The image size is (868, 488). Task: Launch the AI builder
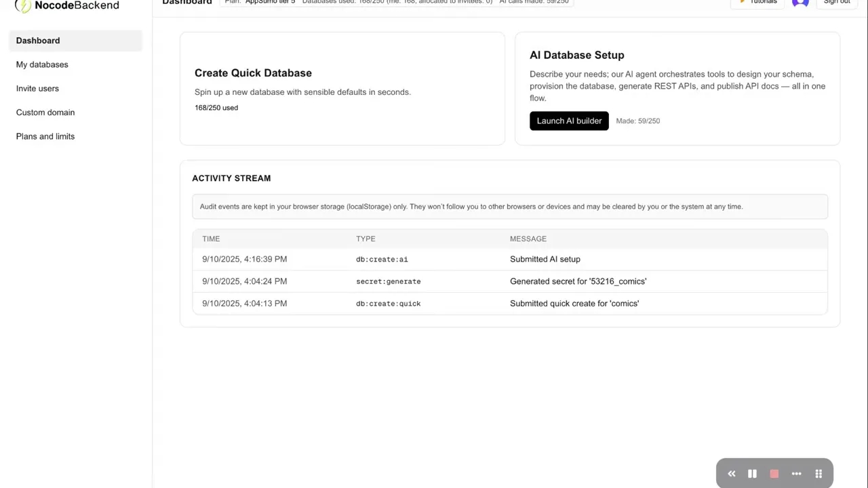(x=569, y=121)
